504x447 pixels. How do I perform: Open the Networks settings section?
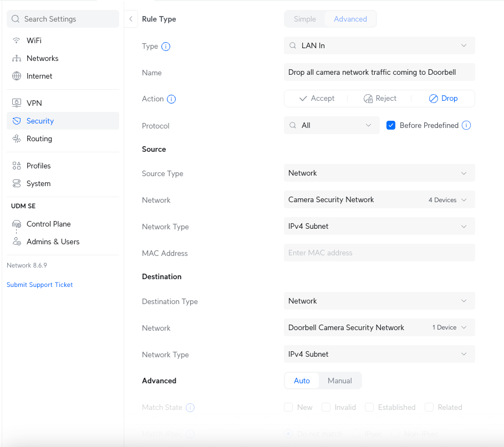(x=63, y=59)
